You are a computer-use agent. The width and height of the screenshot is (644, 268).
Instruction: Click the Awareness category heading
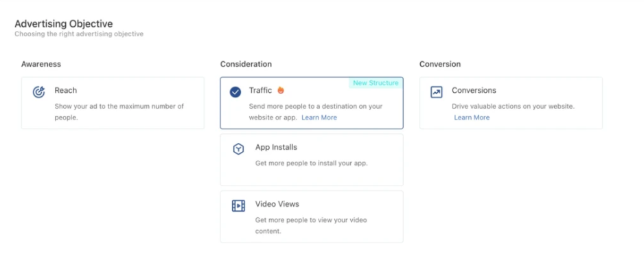[41, 64]
